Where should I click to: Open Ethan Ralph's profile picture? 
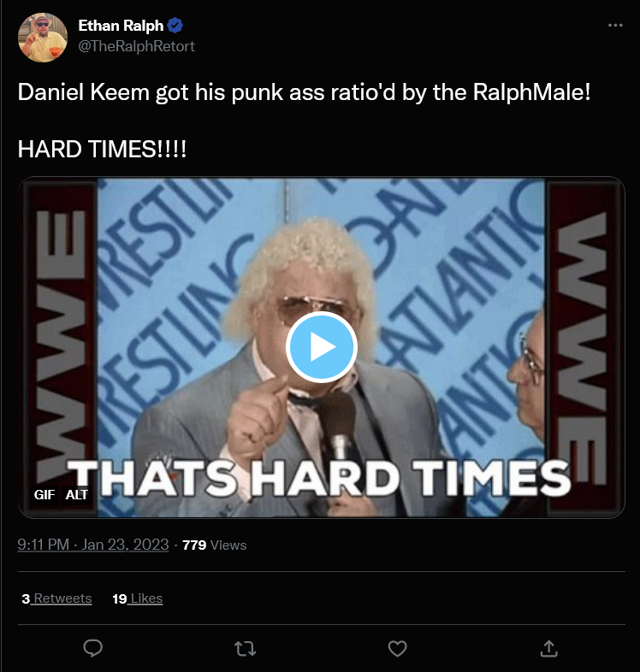[43, 38]
